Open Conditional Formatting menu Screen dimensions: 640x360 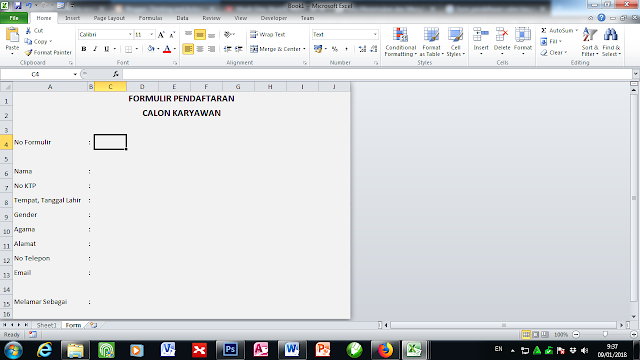400,42
